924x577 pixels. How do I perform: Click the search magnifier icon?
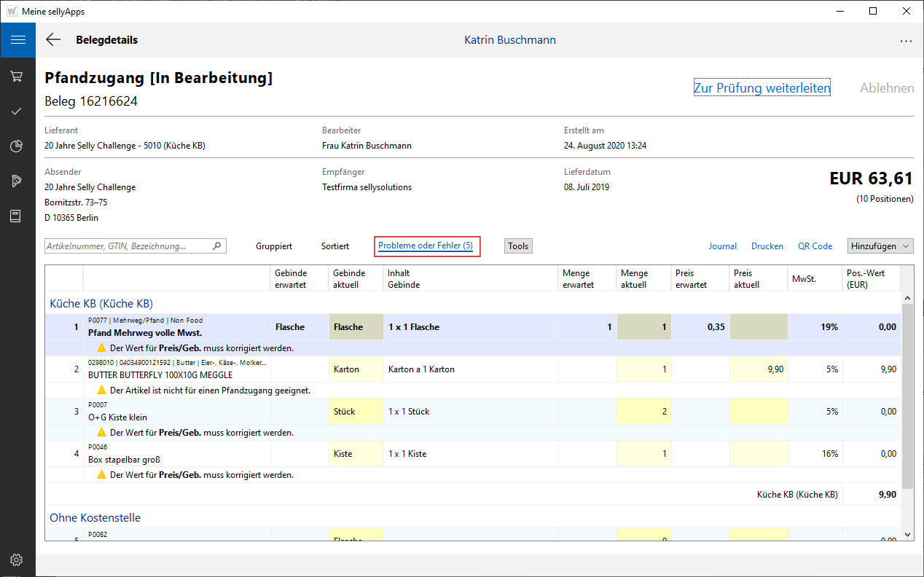click(216, 246)
